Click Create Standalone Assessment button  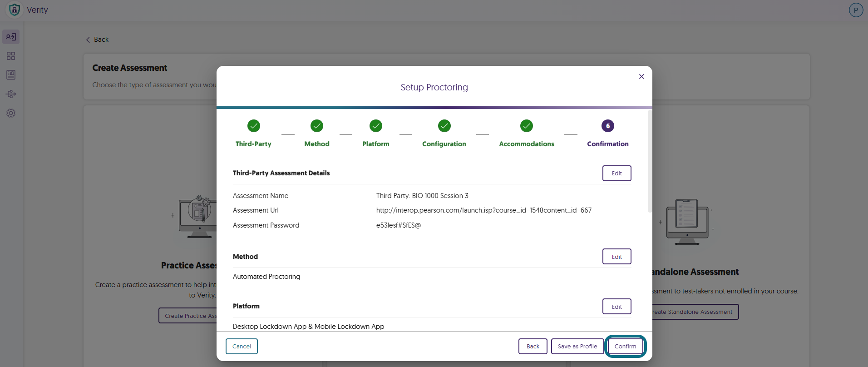695,312
